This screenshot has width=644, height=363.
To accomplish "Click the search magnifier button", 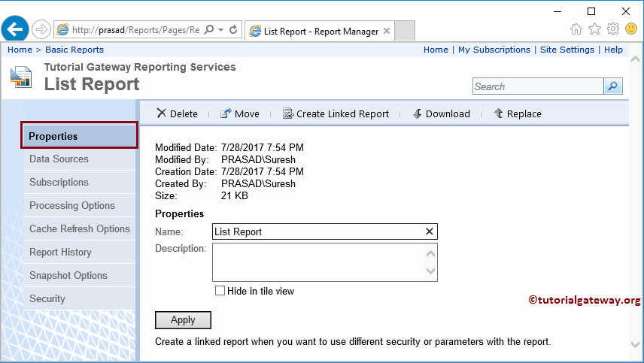I will point(613,86).
